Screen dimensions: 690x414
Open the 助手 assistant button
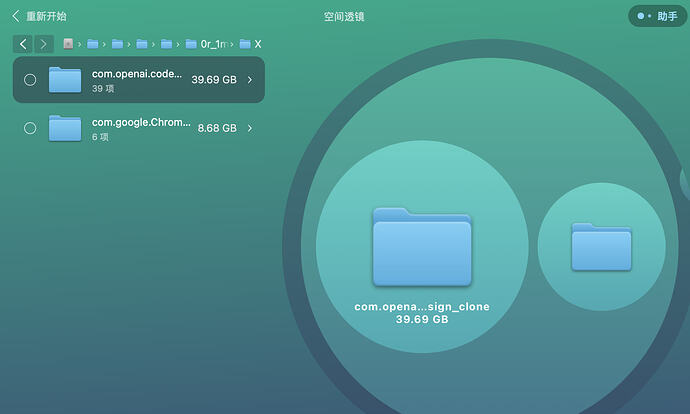click(x=657, y=16)
